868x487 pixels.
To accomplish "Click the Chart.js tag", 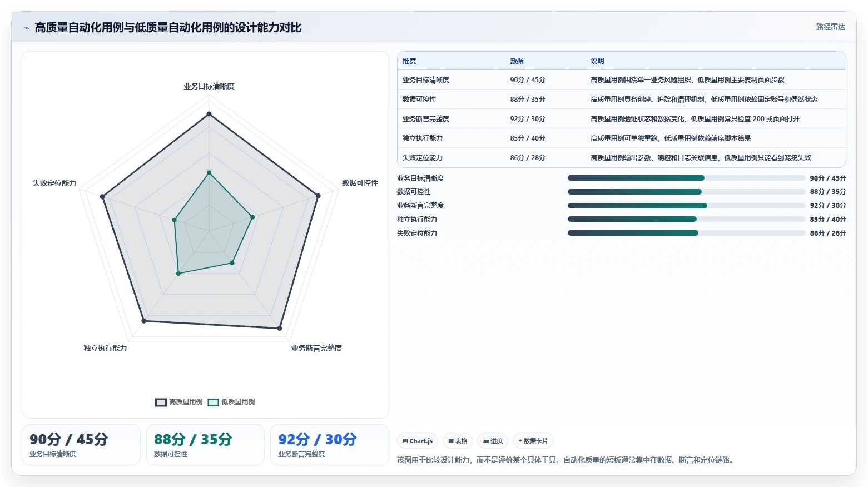I will (418, 441).
